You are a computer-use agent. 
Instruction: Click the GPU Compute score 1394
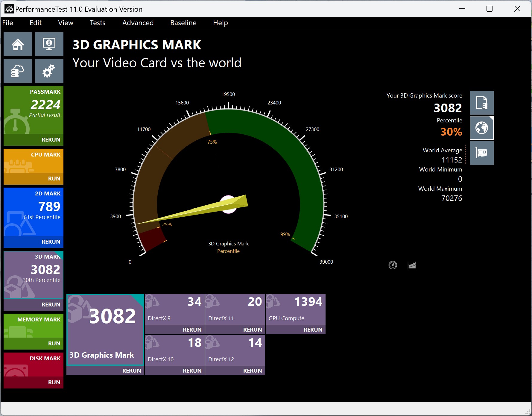(x=308, y=302)
